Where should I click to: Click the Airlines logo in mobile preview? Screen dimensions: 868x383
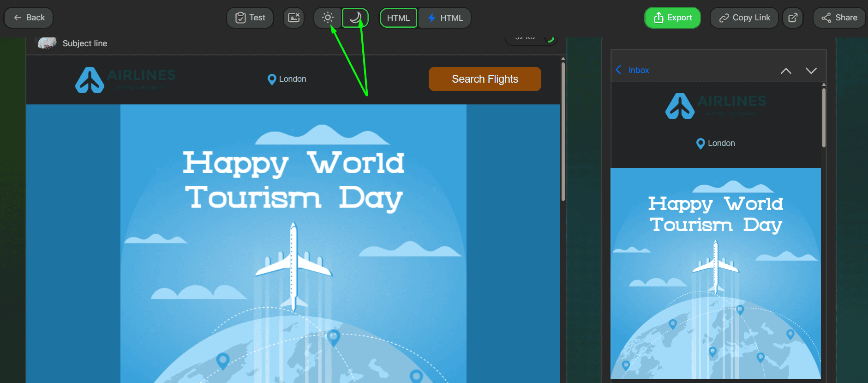pyautogui.click(x=716, y=106)
